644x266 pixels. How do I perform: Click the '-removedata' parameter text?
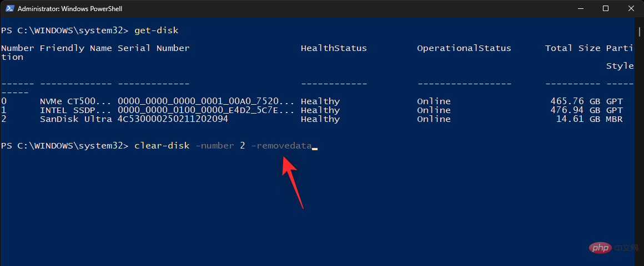tap(281, 146)
